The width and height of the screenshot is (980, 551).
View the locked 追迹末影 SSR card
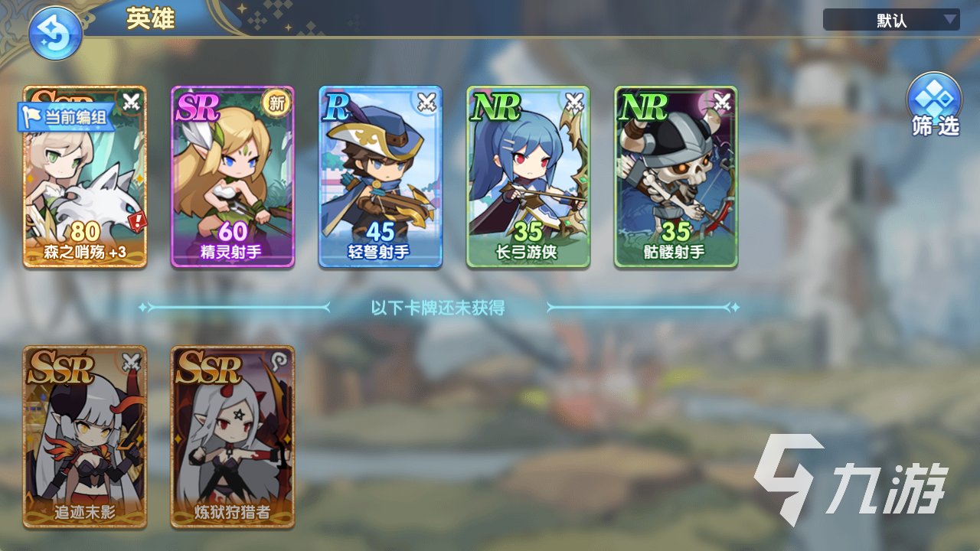(x=85, y=437)
